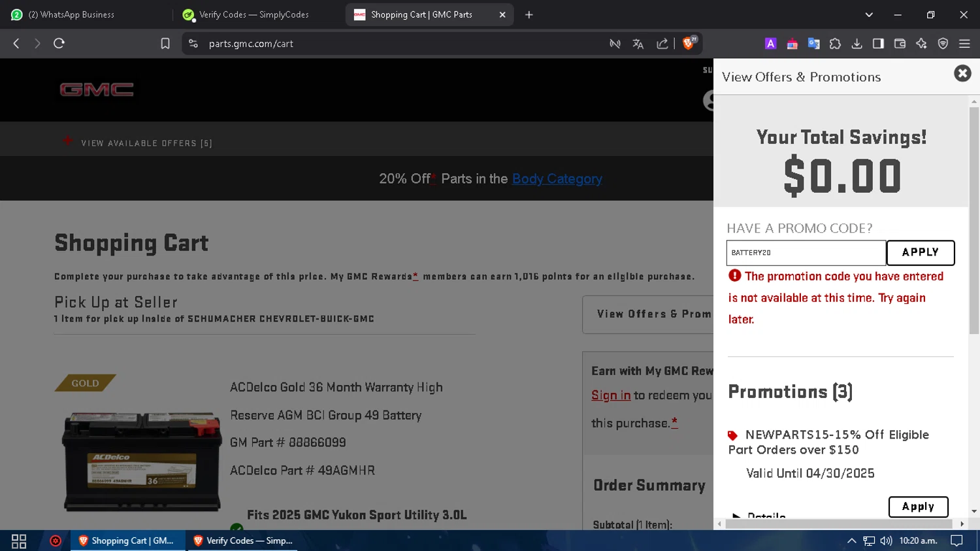Open the browser hamburger main menu
Screen dimensions: 980x551
(x=964, y=44)
